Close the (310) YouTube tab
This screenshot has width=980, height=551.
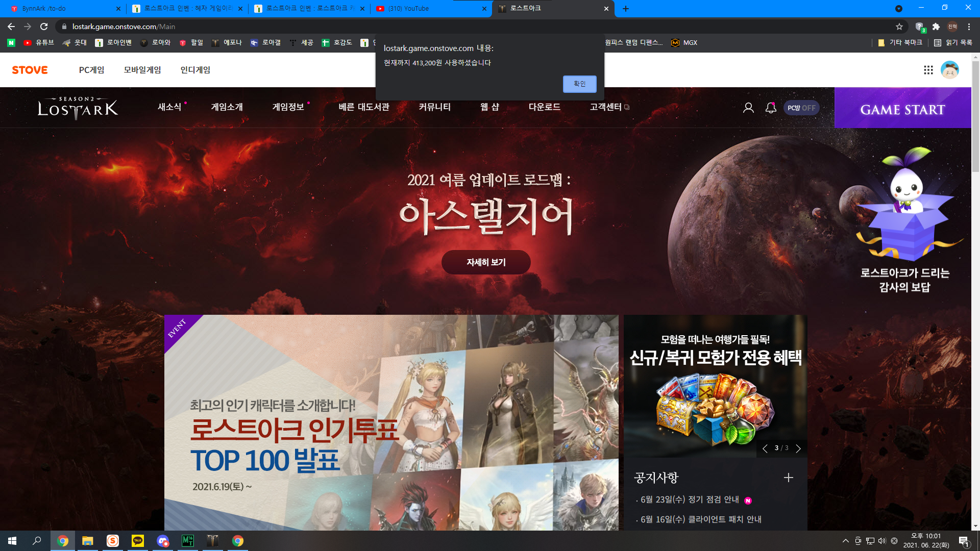[x=484, y=9]
